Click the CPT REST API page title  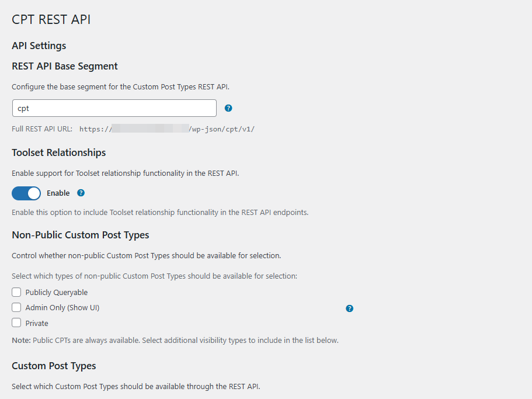point(51,20)
